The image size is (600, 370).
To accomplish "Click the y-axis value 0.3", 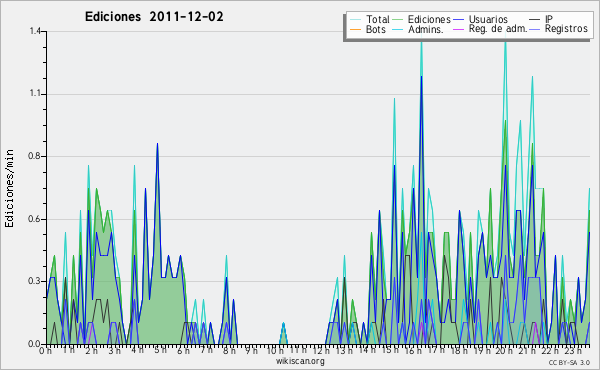I will [35, 281].
